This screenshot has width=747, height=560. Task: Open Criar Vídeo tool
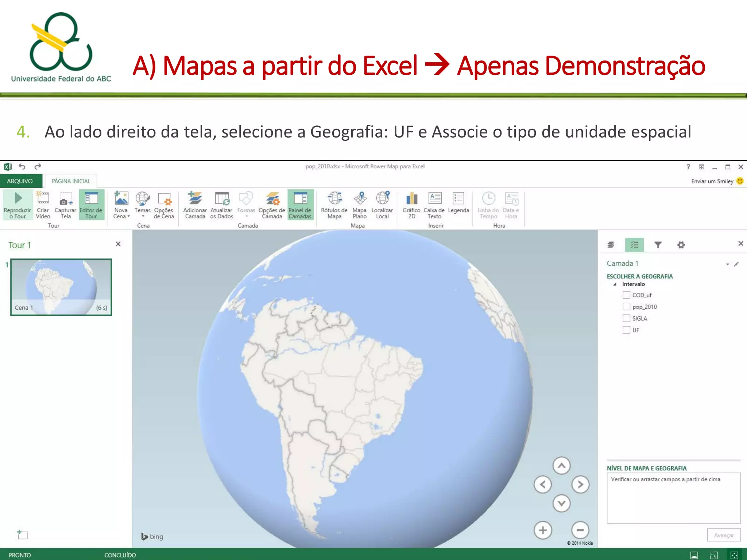(x=43, y=205)
